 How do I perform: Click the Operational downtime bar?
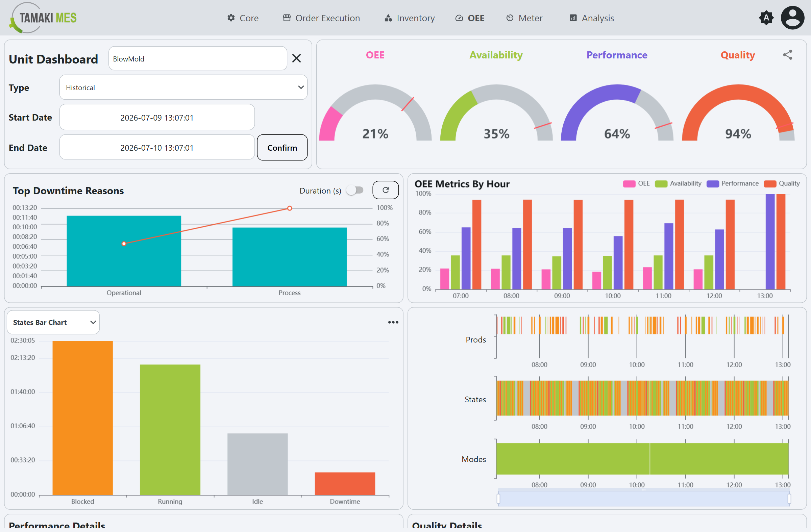(124, 251)
